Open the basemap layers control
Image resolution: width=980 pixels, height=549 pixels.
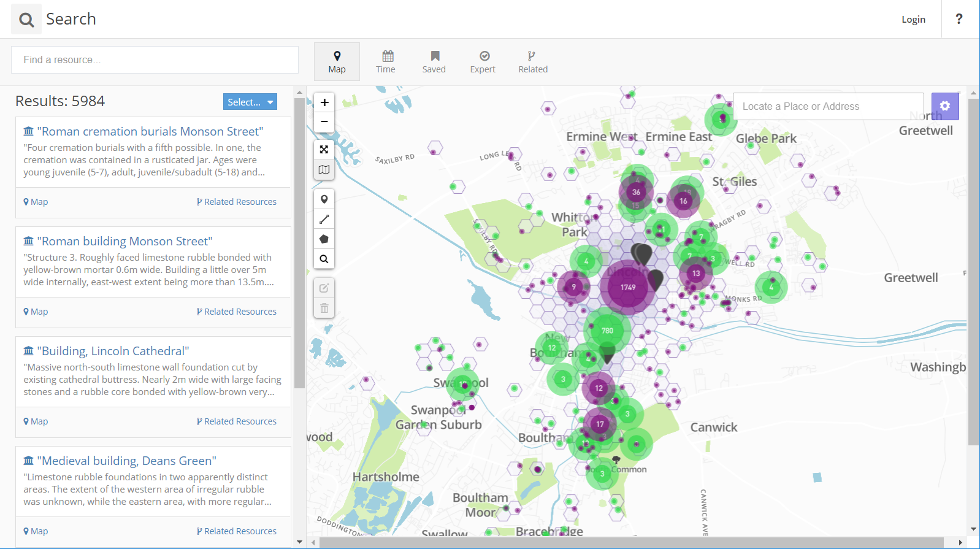[324, 170]
